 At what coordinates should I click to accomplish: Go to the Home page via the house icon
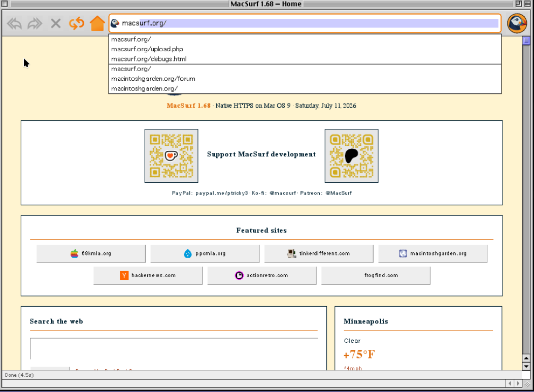tap(97, 23)
